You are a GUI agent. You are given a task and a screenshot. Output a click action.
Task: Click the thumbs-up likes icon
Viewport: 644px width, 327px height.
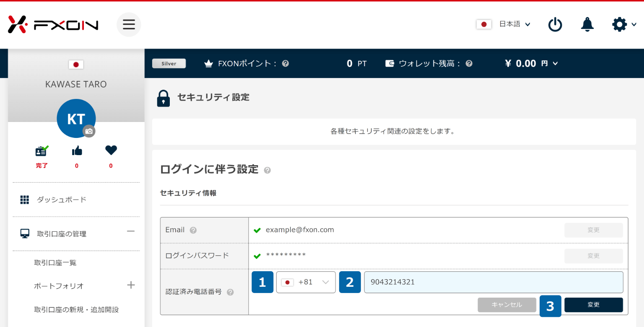click(77, 151)
